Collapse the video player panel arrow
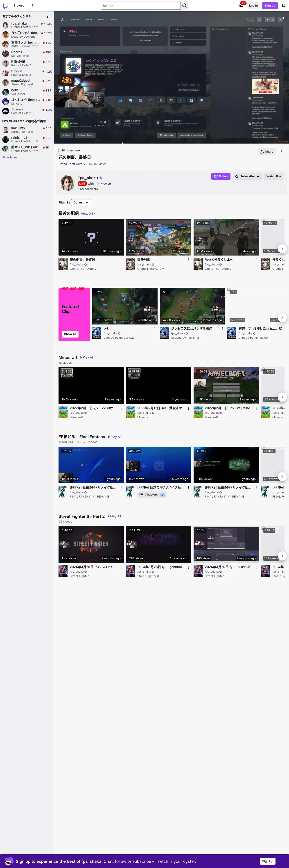This screenshot has height=868, width=289. click(284, 18)
